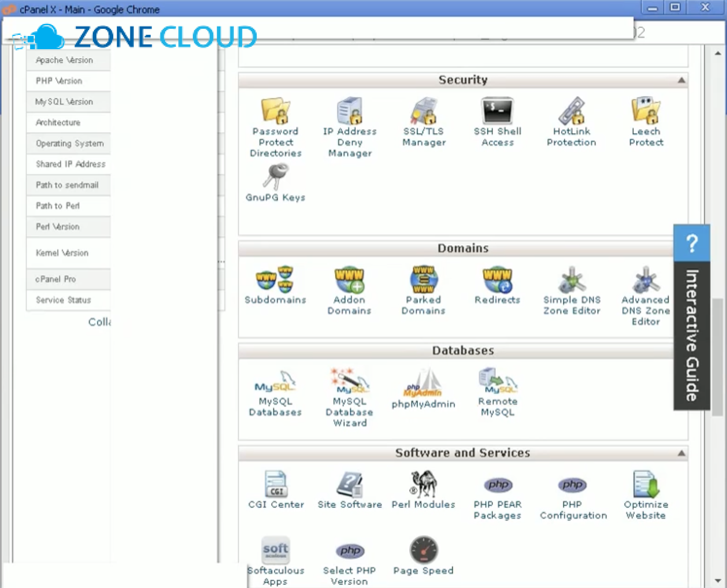727x588 pixels.
Task: Click the Databases section header
Action: pyautogui.click(x=463, y=350)
